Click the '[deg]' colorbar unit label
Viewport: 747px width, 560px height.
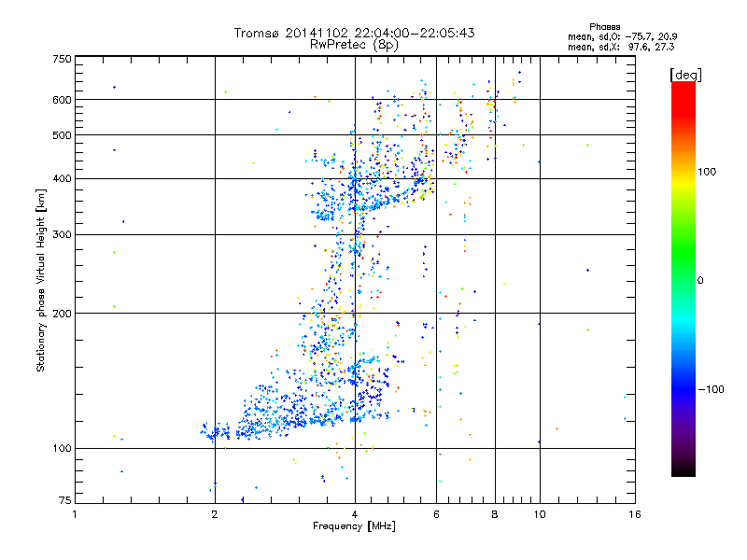685,75
